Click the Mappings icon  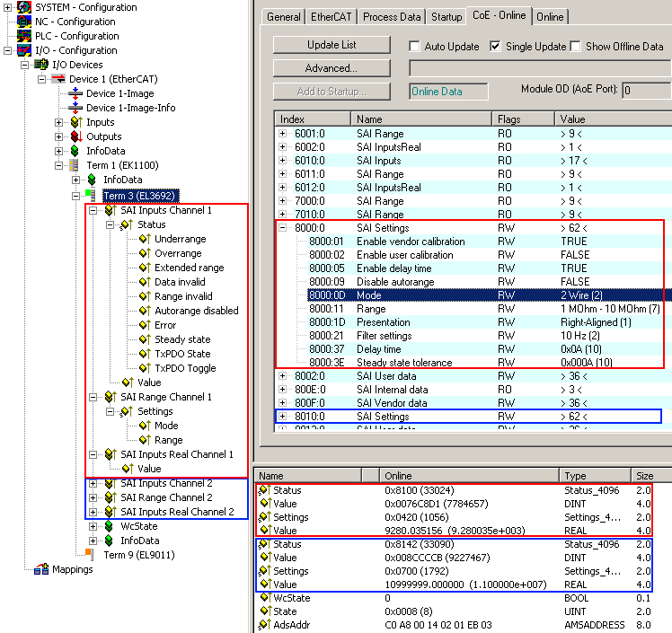(41, 569)
